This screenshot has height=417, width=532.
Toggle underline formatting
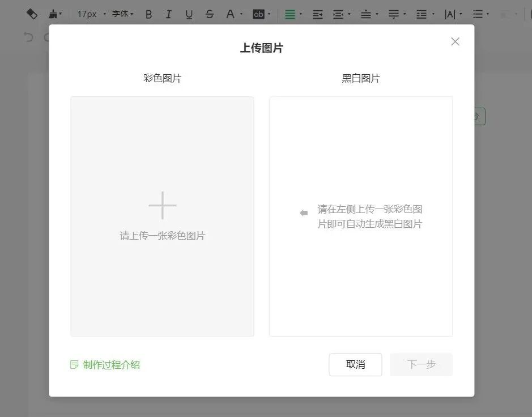(189, 15)
